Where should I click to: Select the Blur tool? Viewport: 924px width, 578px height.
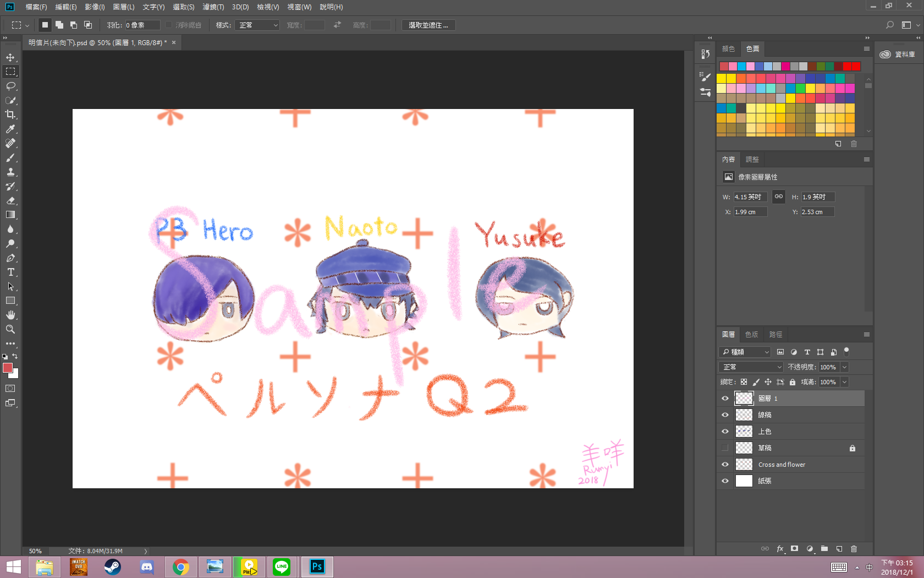(10, 229)
